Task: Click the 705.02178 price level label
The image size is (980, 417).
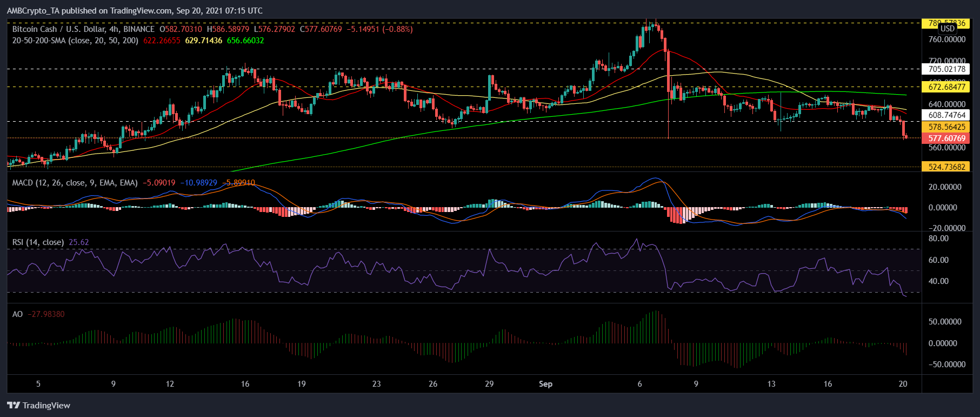Action: [946, 69]
